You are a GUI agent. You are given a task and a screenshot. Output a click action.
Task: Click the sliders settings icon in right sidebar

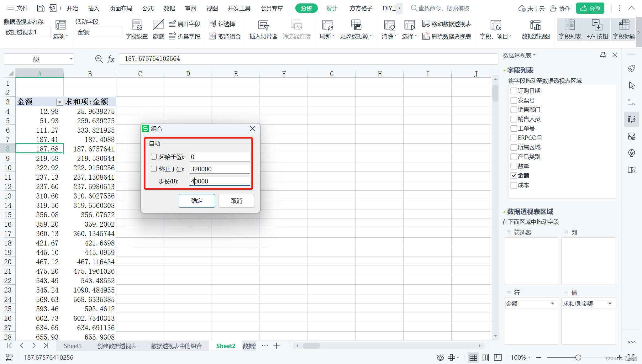(632, 102)
